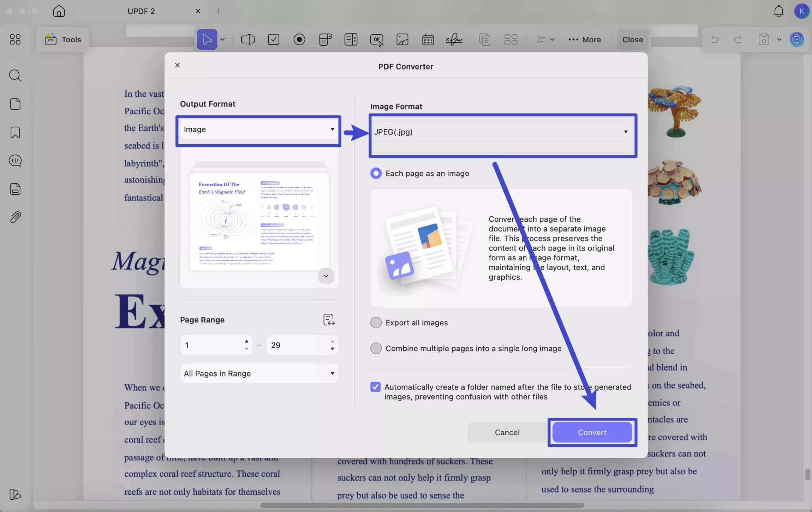
Task: Open the JPEG(.jpg) image format dropdown
Action: point(501,132)
